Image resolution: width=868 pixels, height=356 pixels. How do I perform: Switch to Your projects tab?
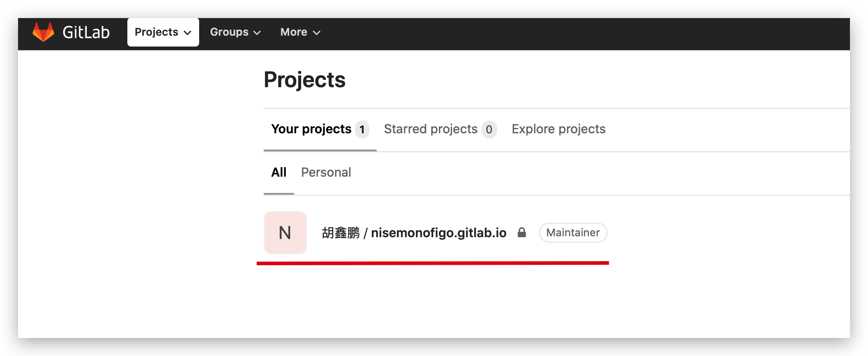click(x=320, y=129)
